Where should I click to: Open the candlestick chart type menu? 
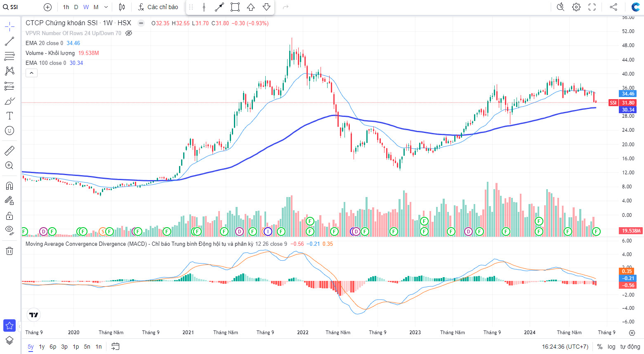(x=122, y=7)
